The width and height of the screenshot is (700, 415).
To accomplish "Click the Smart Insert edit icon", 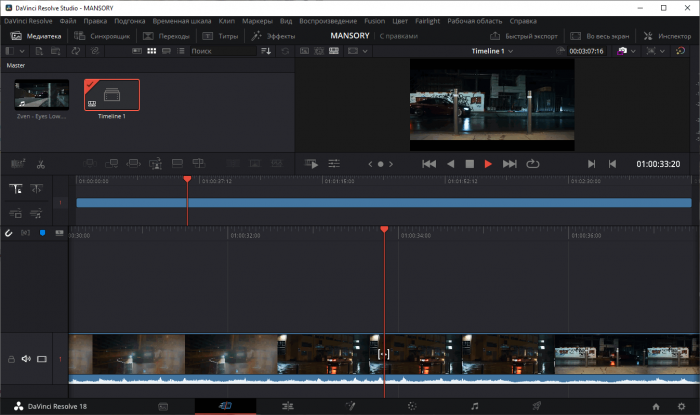I will (x=90, y=164).
